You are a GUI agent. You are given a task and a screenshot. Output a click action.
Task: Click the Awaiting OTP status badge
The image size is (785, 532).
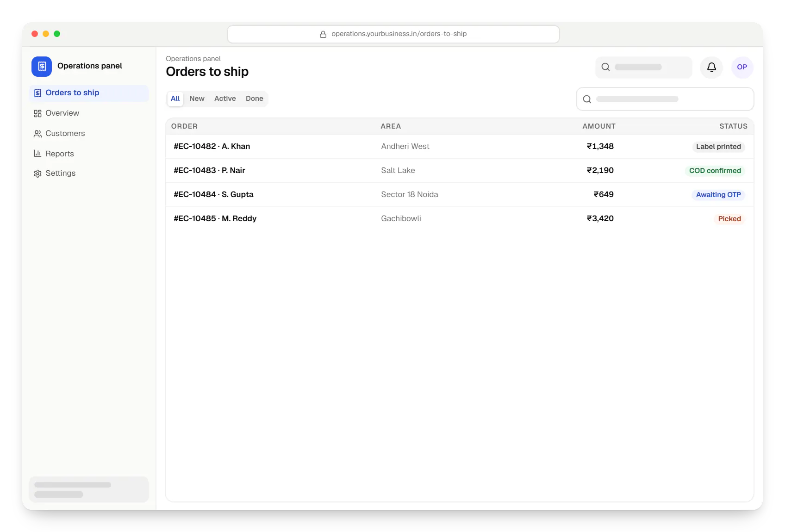tap(718, 195)
